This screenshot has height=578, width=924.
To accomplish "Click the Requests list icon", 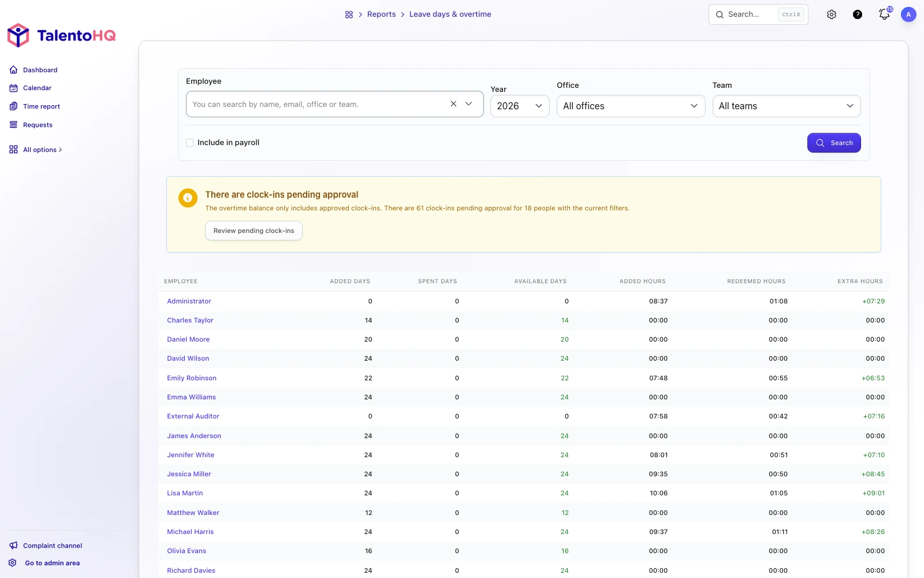I will point(13,125).
